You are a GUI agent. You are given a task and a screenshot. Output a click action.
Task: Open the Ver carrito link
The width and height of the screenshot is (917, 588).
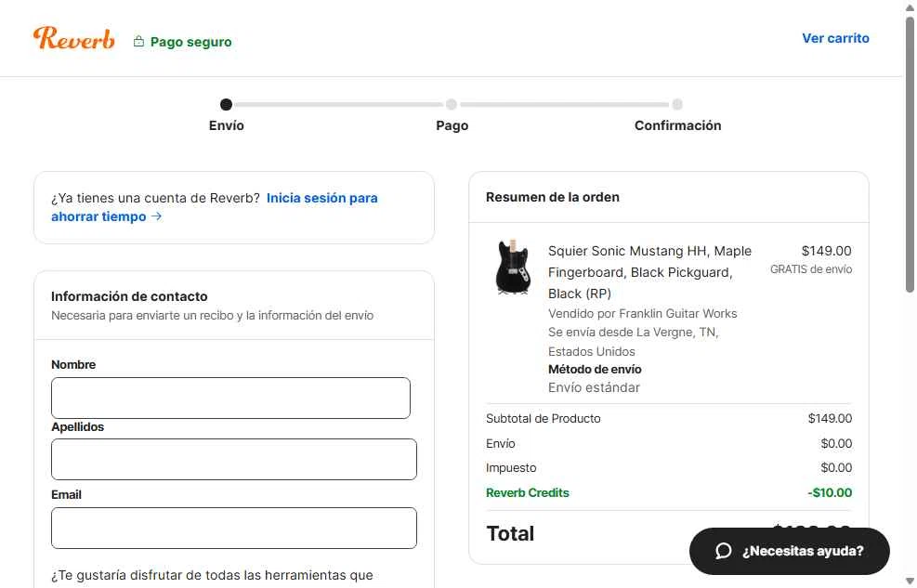[x=835, y=38]
